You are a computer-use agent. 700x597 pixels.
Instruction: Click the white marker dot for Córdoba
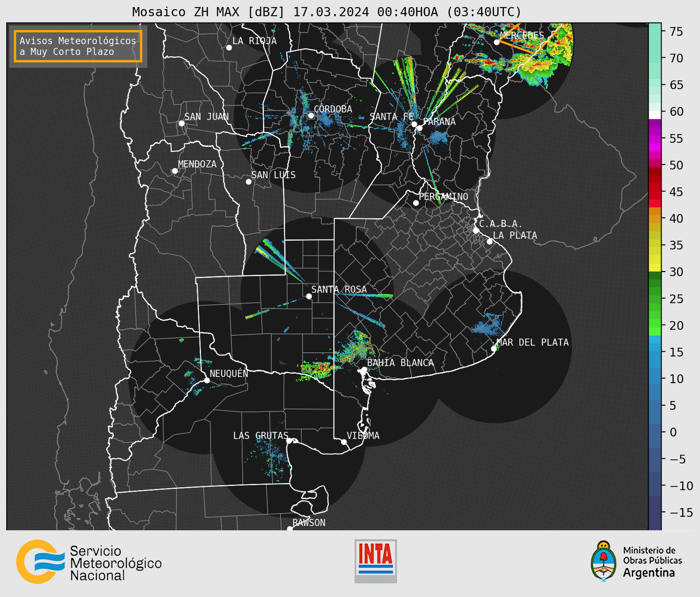pyautogui.click(x=311, y=115)
